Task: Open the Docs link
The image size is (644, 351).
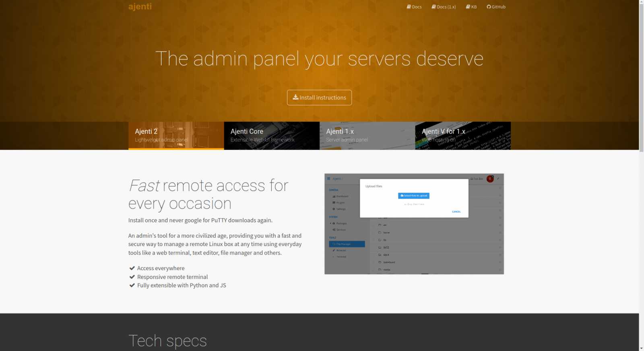Action: coord(414,7)
